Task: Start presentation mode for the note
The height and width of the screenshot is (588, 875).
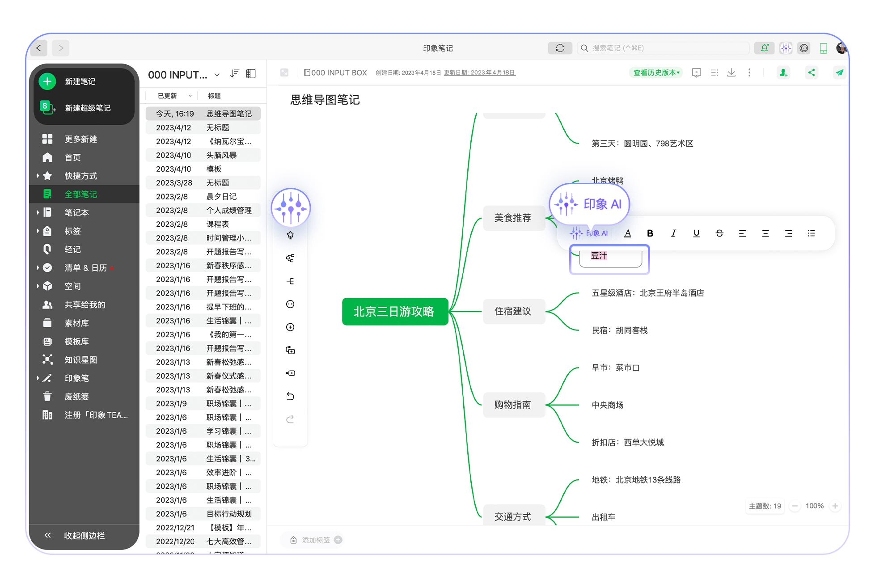Action: point(696,72)
